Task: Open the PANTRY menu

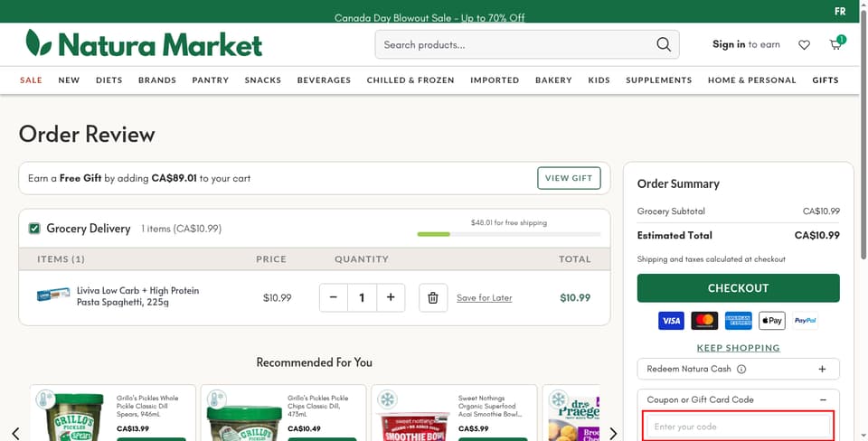Action: pos(211,80)
